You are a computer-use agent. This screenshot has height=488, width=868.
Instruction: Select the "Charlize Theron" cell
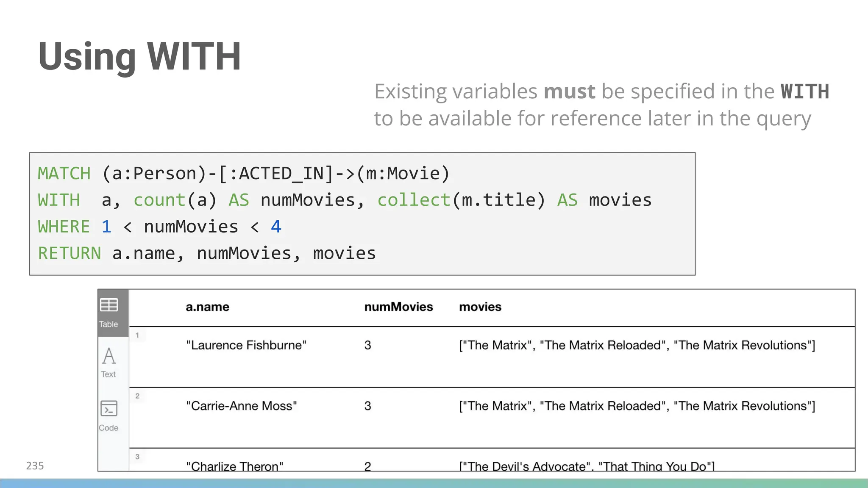(x=235, y=466)
